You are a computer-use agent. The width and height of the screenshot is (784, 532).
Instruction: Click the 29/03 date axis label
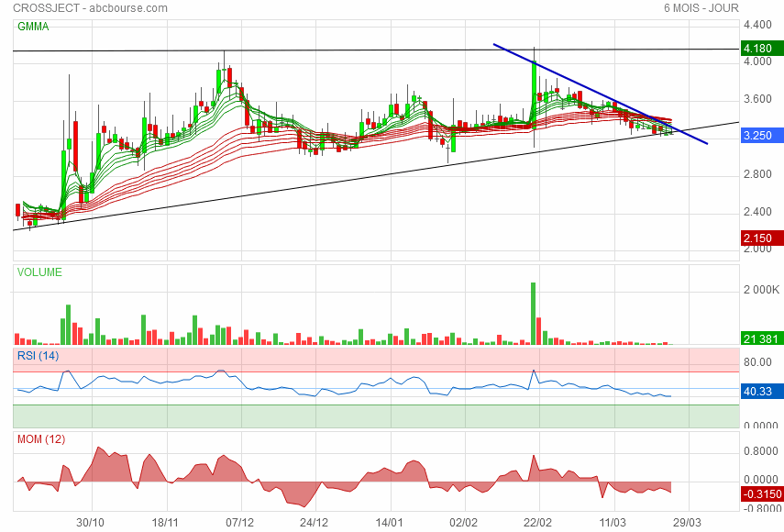click(687, 523)
